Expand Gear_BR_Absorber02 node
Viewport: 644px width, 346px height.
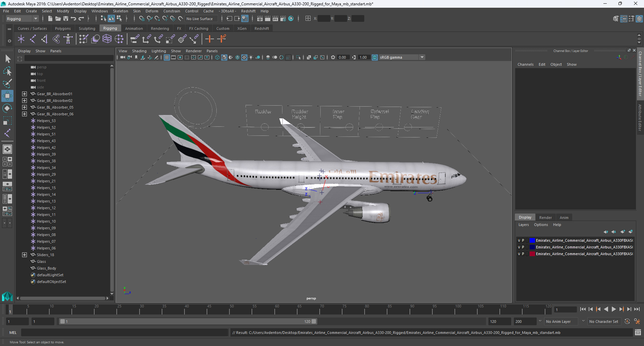point(24,101)
